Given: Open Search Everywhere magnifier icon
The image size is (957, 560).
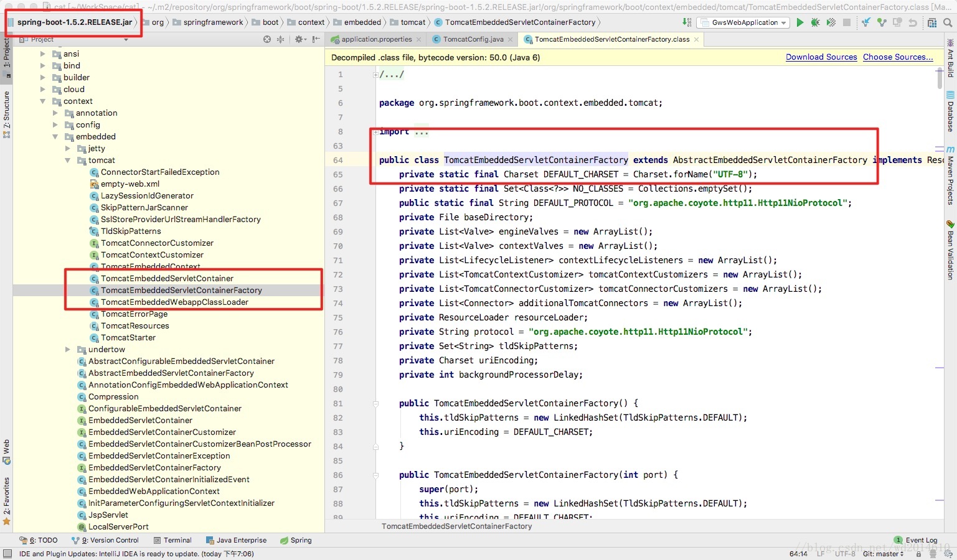Looking at the screenshot, I should coord(948,22).
